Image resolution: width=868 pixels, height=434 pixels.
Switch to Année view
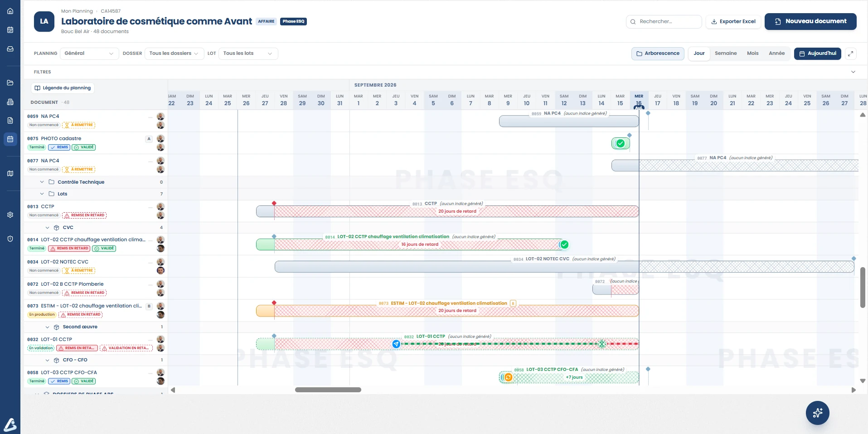coord(776,54)
